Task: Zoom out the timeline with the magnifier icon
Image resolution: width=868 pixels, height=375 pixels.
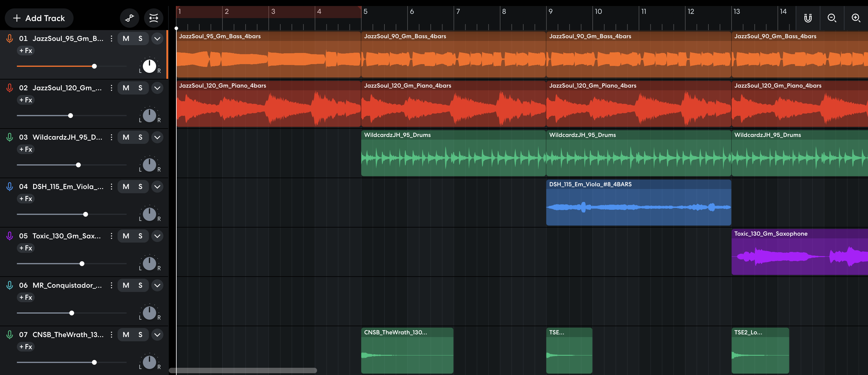Action: [832, 18]
